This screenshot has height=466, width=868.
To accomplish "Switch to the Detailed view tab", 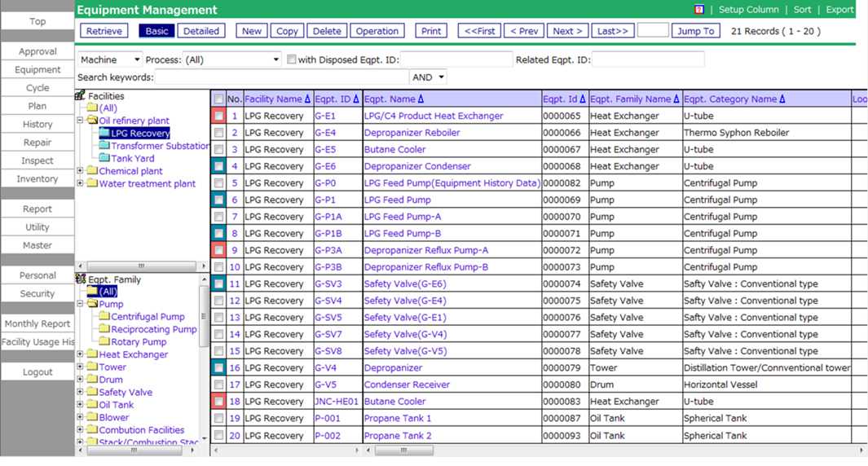I will pos(201,31).
